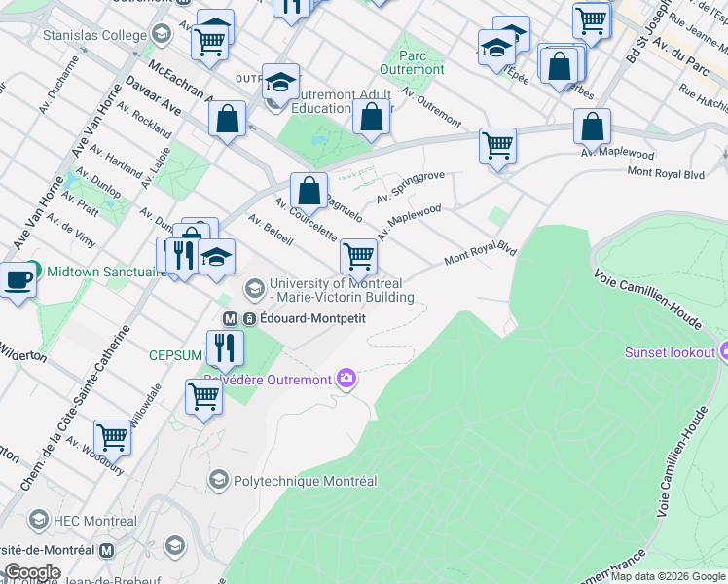This screenshot has width=728, height=584.
Task: Click the stacked shopping bag marker near Bd St Joseph
Action: [x=560, y=68]
